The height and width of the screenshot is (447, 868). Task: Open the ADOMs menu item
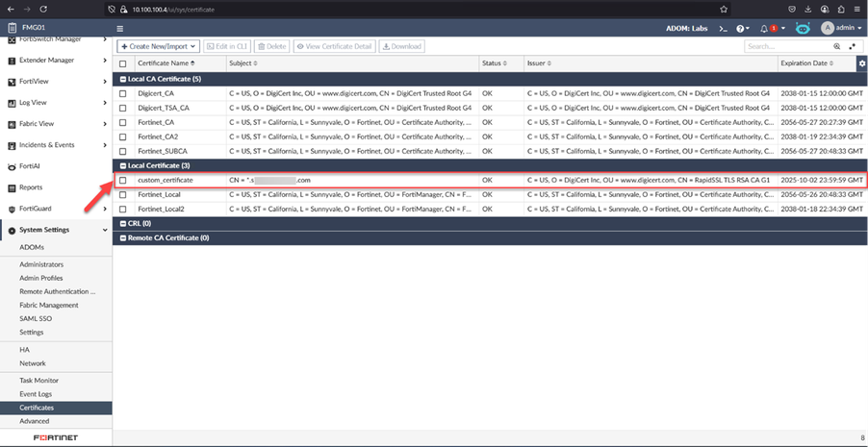click(32, 247)
